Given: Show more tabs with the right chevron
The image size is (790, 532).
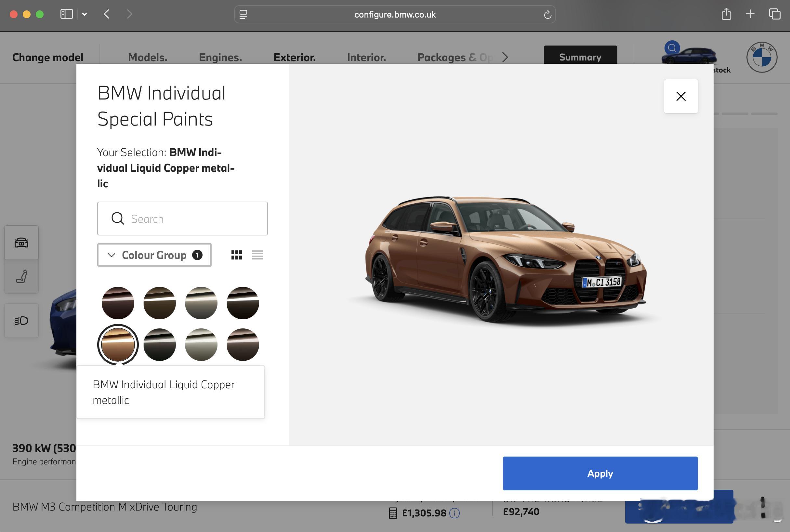Looking at the screenshot, I should tap(505, 57).
